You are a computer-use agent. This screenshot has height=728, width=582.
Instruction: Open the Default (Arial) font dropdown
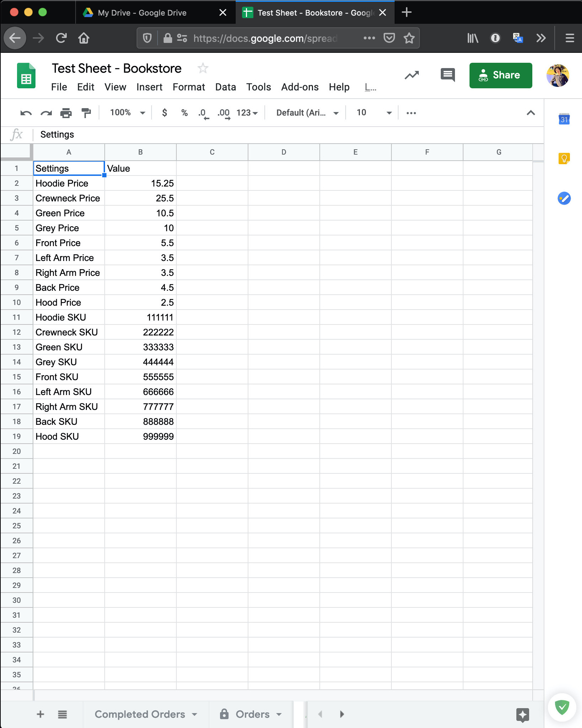(x=307, y=113)
